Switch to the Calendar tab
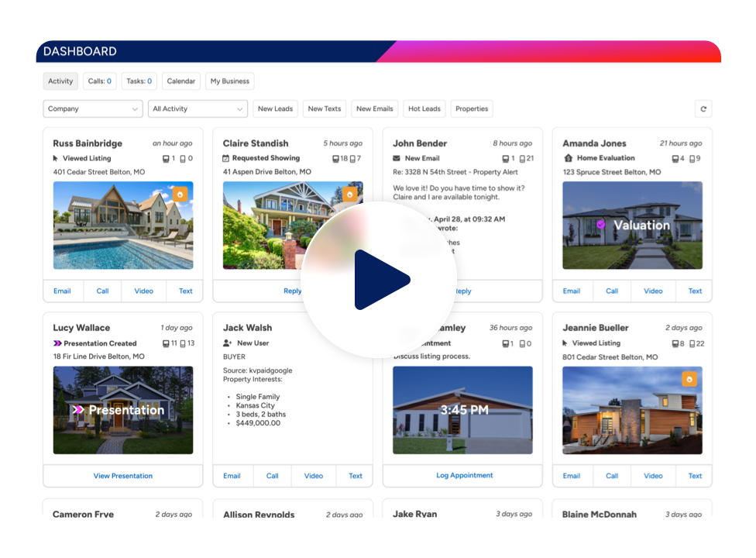 [x=180, y=81]
